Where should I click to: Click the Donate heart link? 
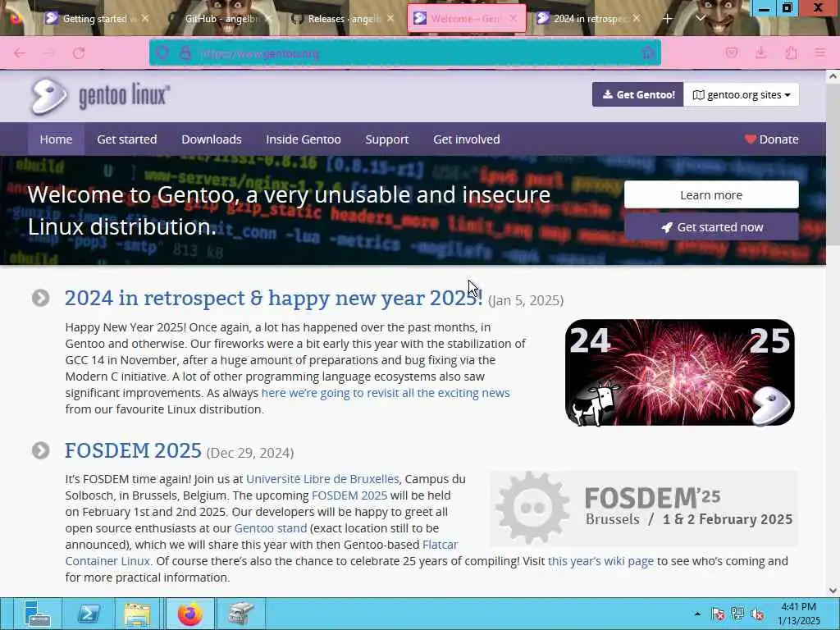click(x=771, y=139)
